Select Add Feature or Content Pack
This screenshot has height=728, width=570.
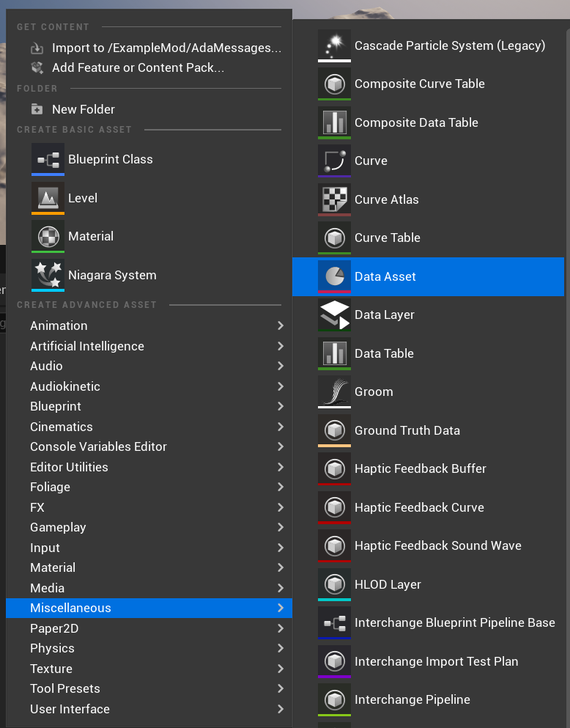click(149, 67)
